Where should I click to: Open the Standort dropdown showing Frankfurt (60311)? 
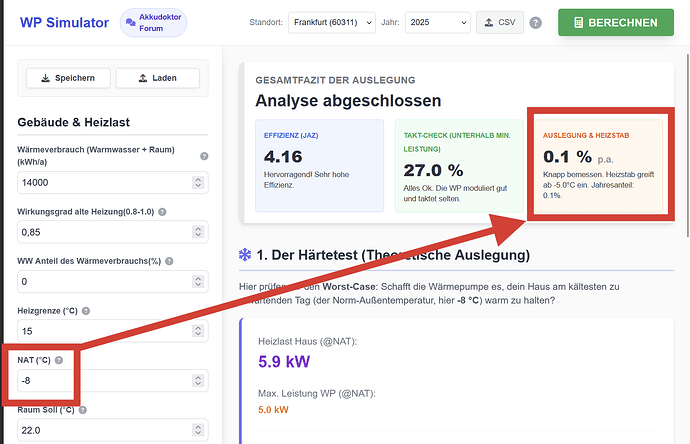tap(332, 22)
